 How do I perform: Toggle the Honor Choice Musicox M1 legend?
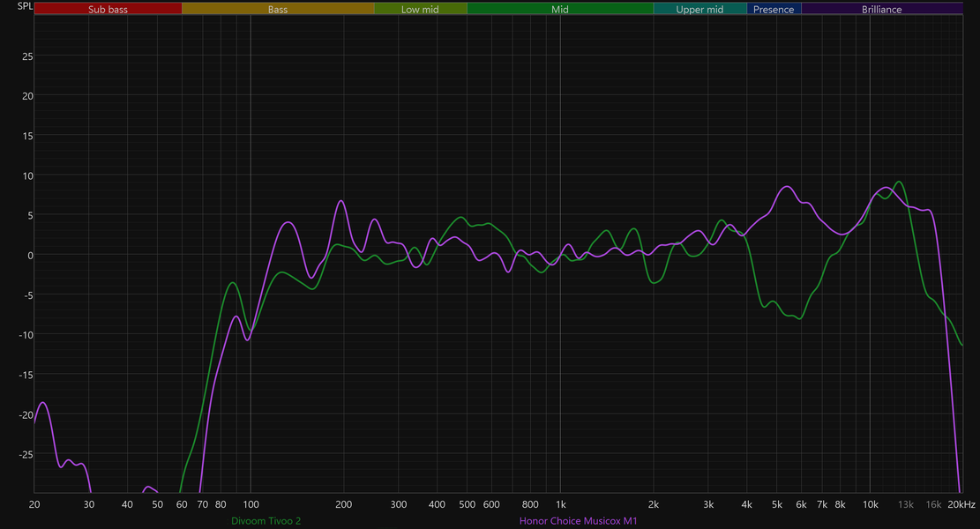(578, 521)
